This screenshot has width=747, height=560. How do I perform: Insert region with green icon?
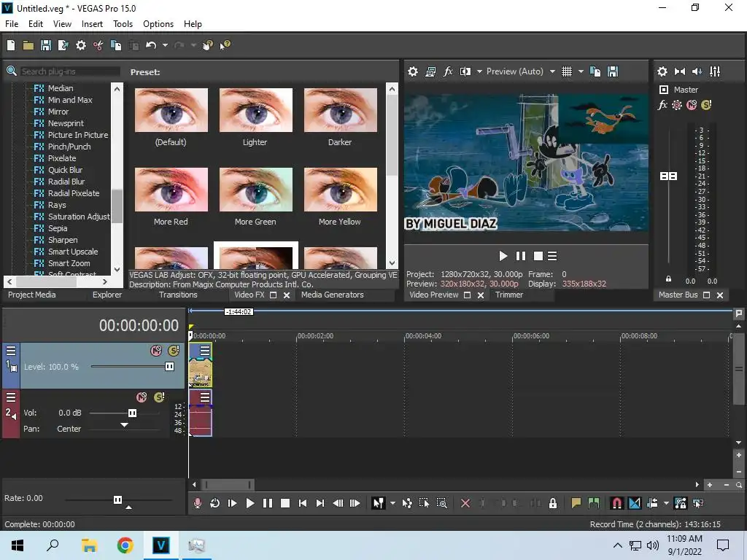[594, 503]
